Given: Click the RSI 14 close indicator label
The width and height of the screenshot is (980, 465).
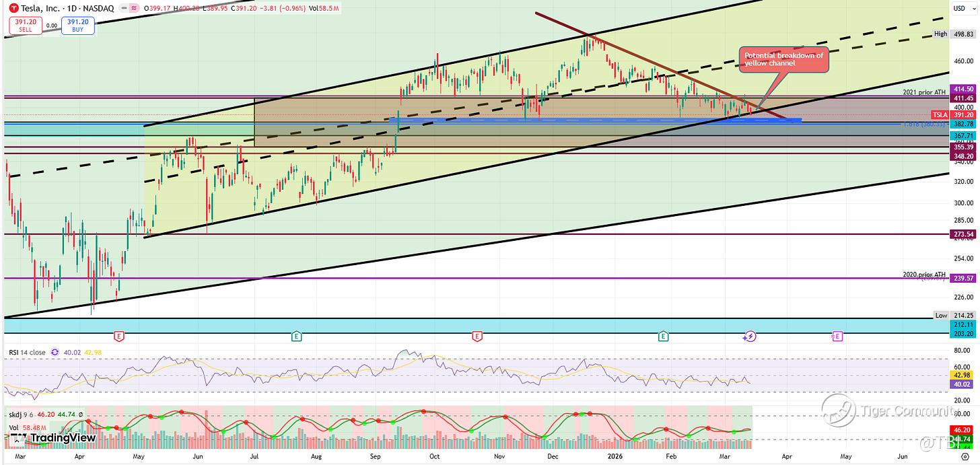Looking at the screenshot, I should 26,351.
